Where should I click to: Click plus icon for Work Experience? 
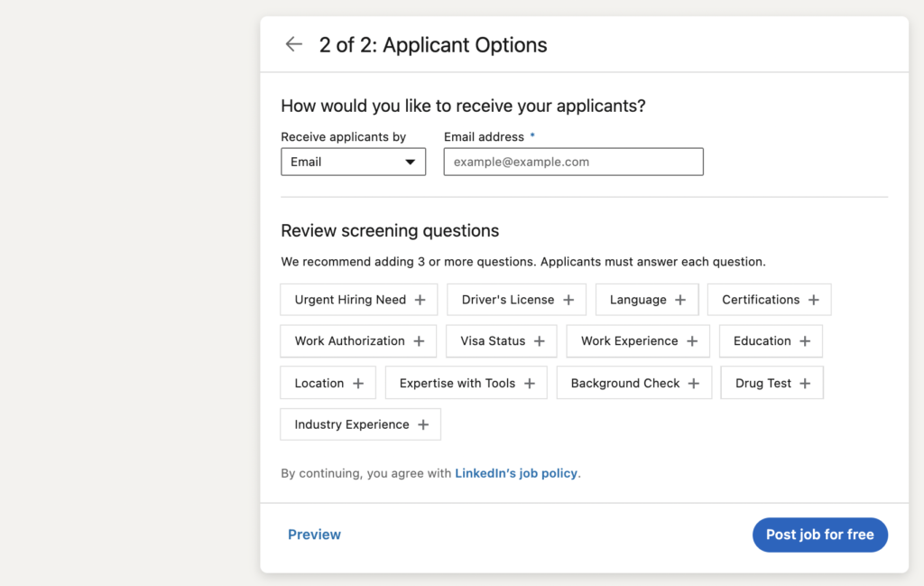point(692,341)
